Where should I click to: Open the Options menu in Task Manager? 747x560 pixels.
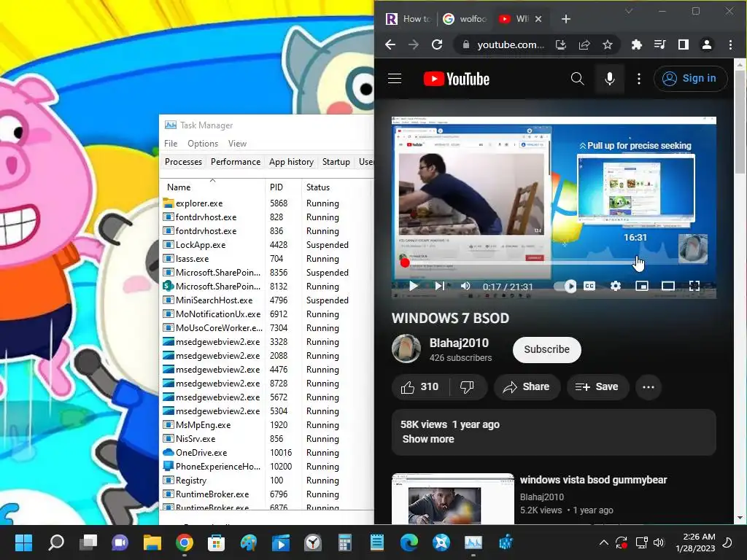[x=203, y=144]
